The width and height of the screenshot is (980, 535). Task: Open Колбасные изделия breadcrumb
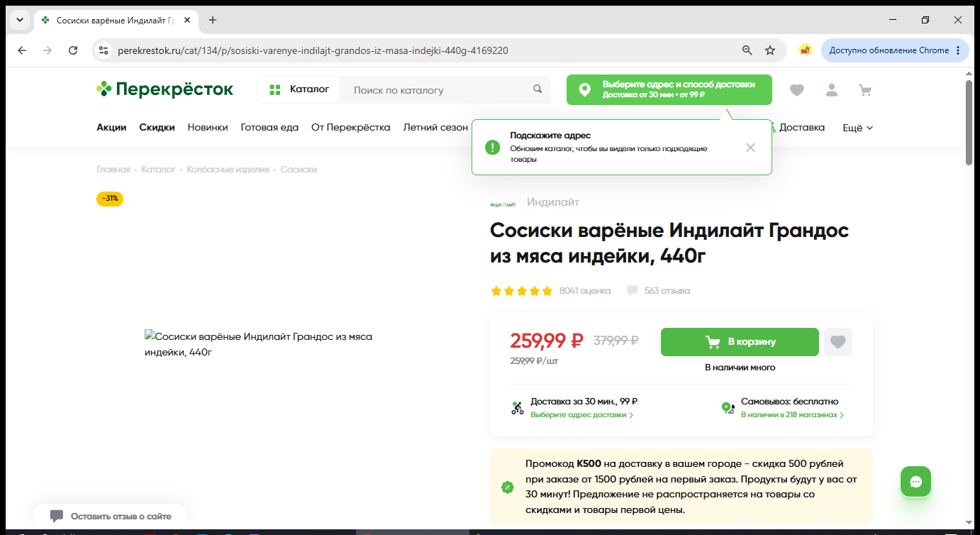[228, 170]
